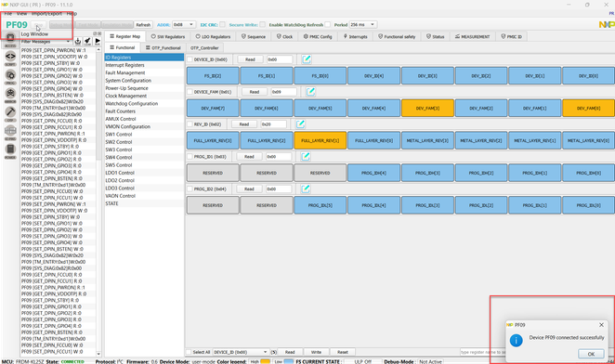This screenshot has height=364, width=615.
Task: Open the PROG_ID2 register edit icon
Action: pyautogui.click(x=306, y=189)
